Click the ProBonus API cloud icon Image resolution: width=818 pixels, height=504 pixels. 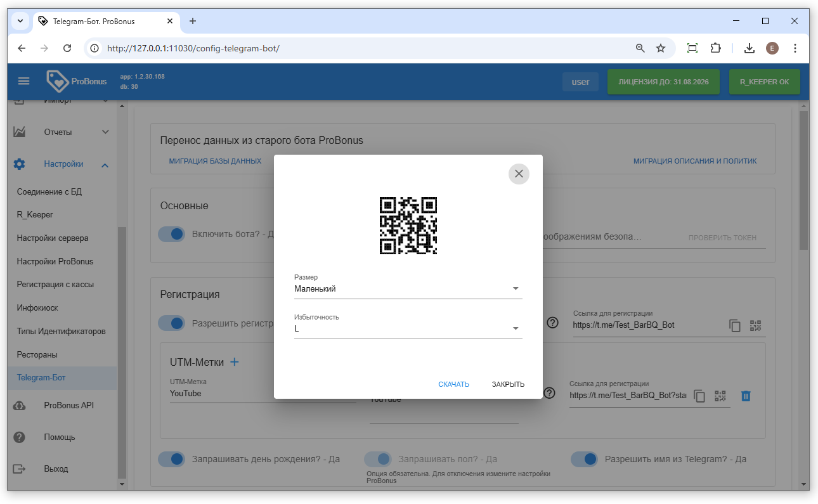(x=20, y=405)
